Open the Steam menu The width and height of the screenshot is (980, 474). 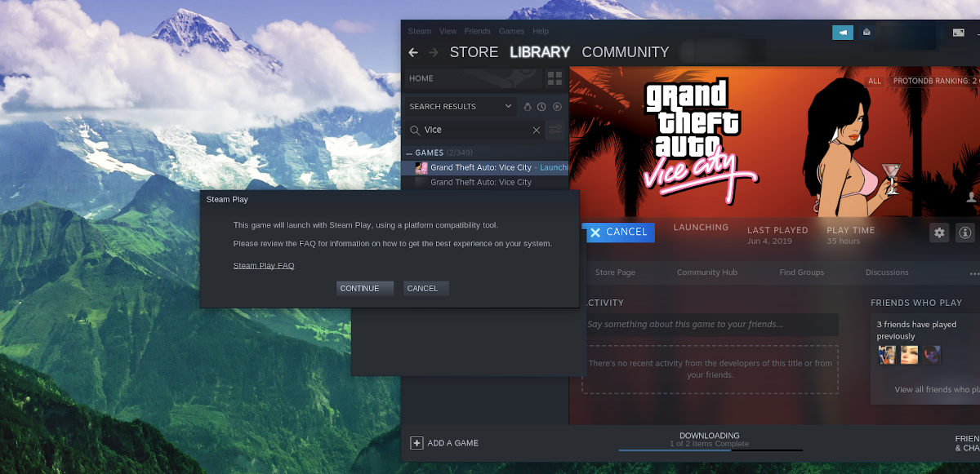tap(420, 31)
